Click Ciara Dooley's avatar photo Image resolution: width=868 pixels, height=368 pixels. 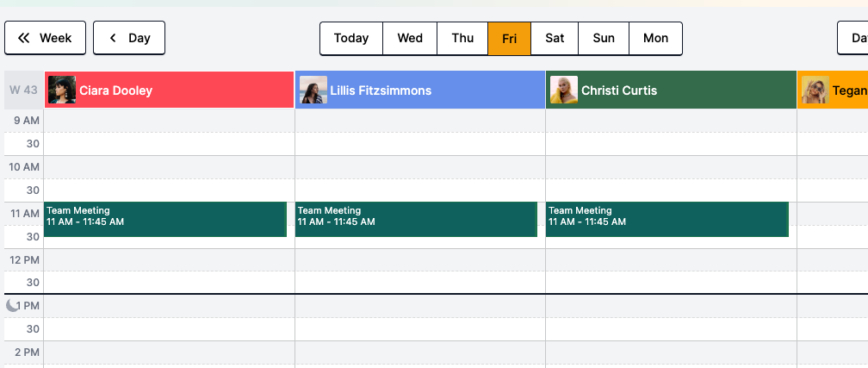pos(62,90)
